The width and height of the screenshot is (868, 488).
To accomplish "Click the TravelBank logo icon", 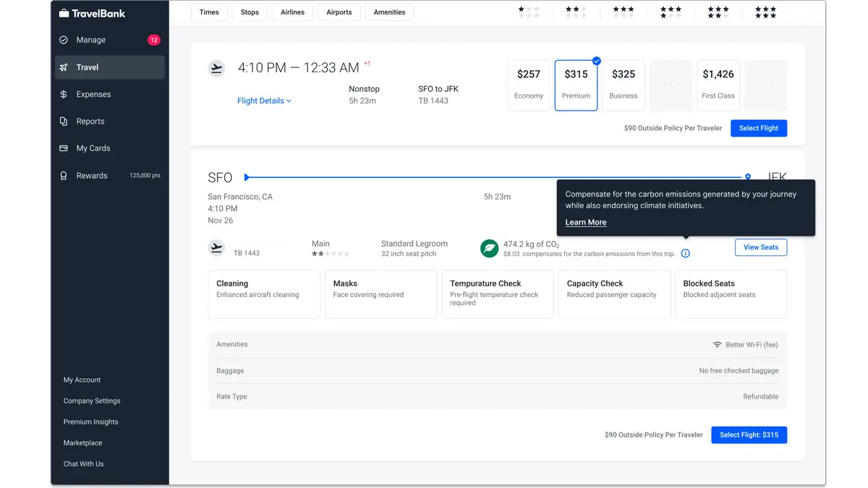I will pos(64,13).
